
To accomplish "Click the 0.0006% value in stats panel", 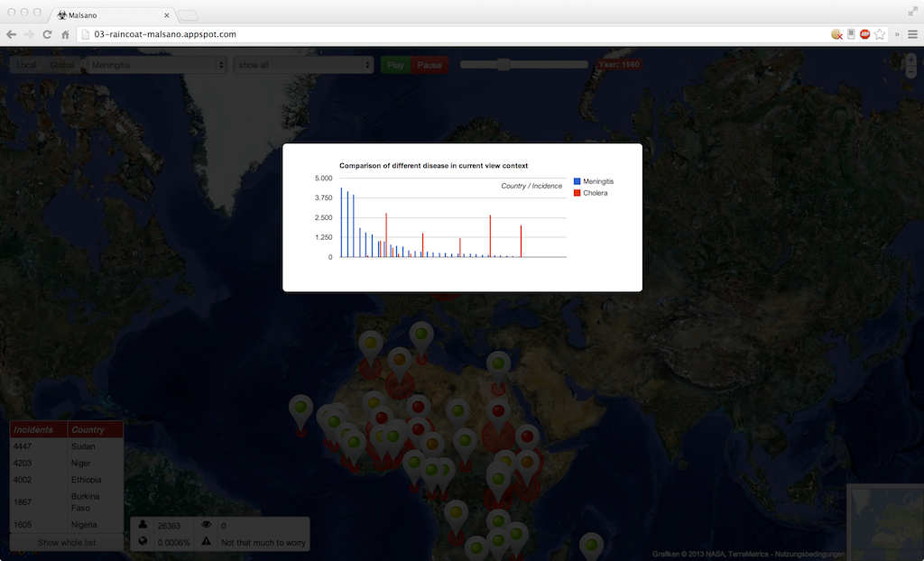I will (174, 542).
